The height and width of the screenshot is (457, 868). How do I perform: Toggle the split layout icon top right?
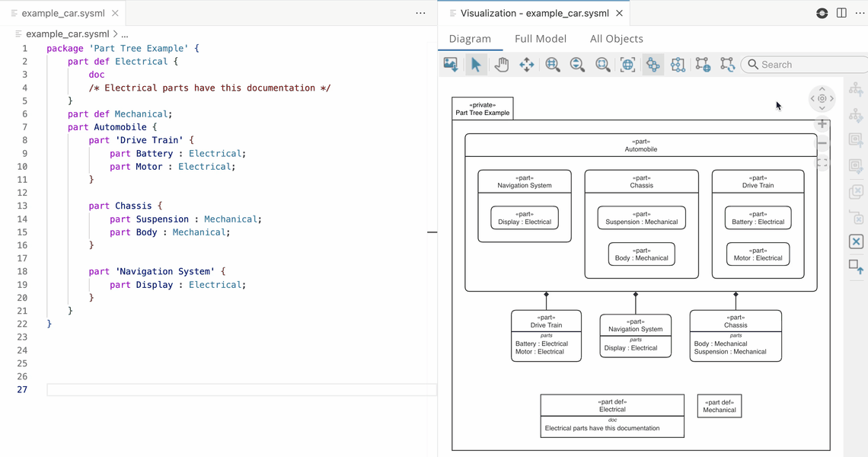pos(841,13)
